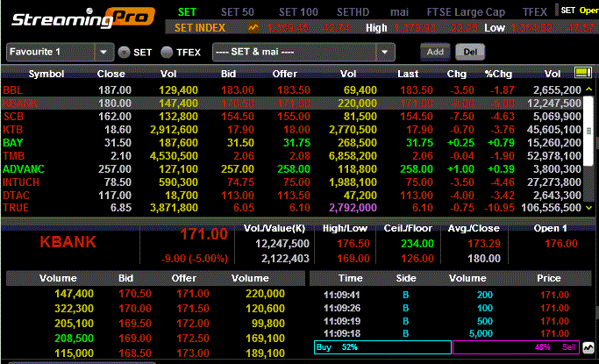Click the Add button
Screen dimensions: 599x364
click(x=435, y=52)
